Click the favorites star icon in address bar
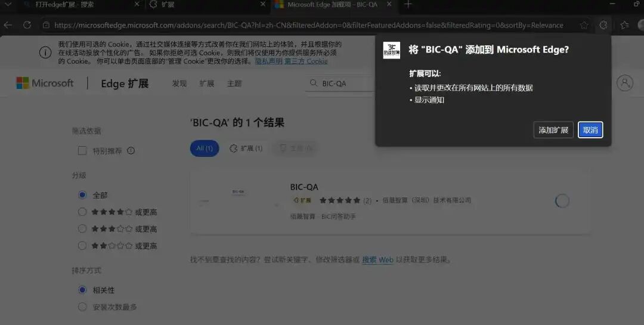The width and height of the screenshot is (644, 325). point(584,26)
